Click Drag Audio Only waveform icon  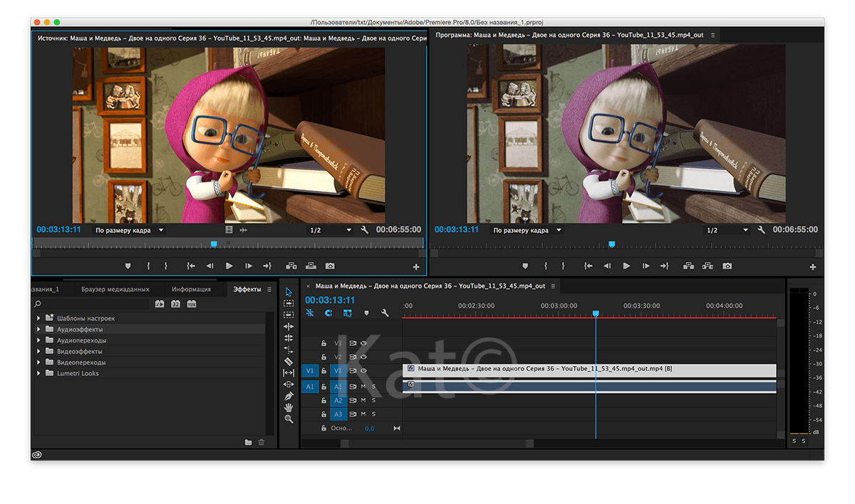click(x=243, y=230)
